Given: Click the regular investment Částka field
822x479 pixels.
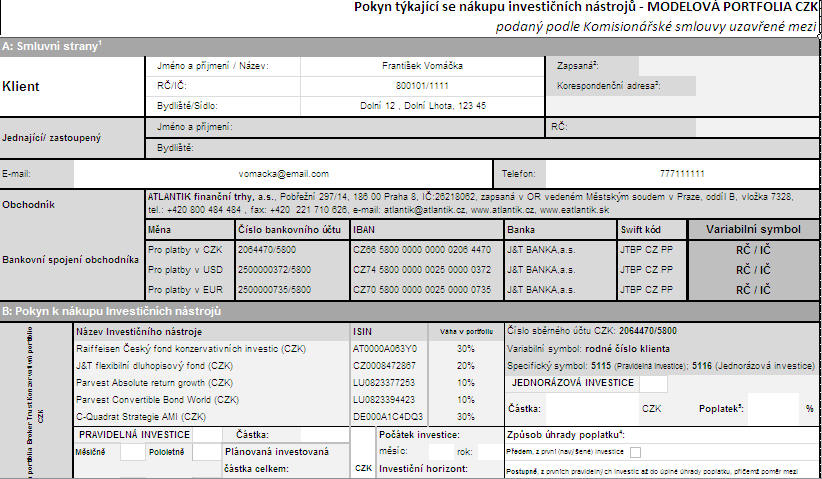Looking at the screenshot, I should pyautogui.click(x=325, y=435).
